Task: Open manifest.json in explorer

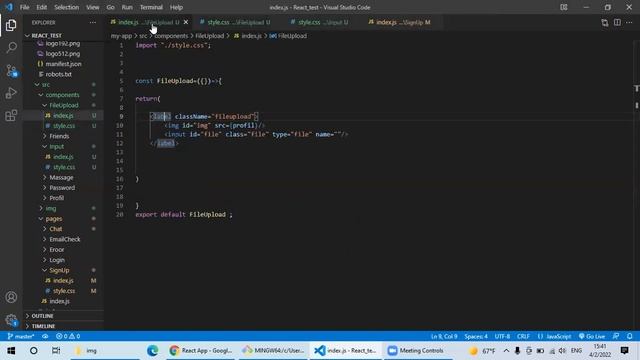Action: point(63,64)
